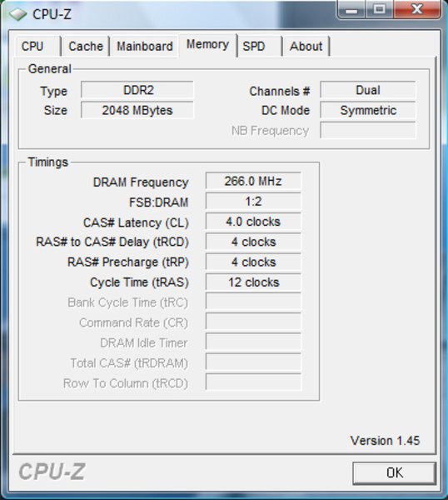The width and height of the screenshot is (448, 500).
Task: Open the Cache tab
Action: (x=86, y=47)
